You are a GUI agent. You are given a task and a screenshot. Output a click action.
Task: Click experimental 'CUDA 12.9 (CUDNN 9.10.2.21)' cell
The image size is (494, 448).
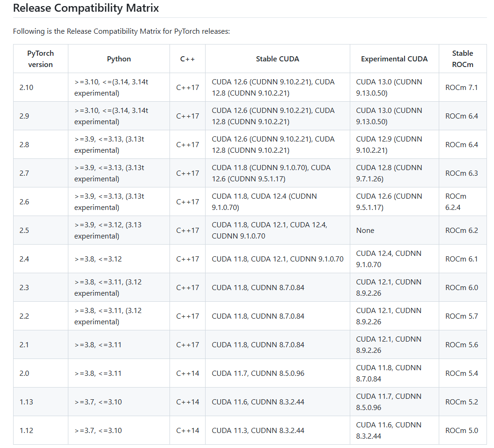(394, 144)
